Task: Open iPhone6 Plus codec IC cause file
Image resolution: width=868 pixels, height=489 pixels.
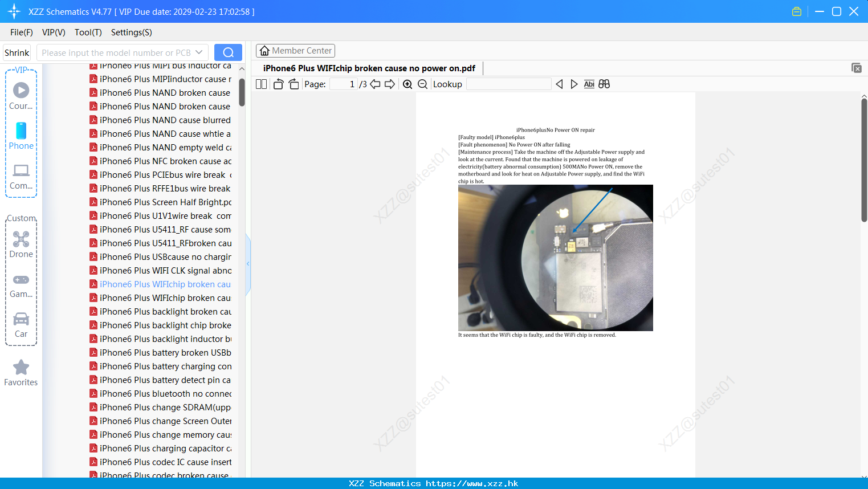Action: coord(166,462)
